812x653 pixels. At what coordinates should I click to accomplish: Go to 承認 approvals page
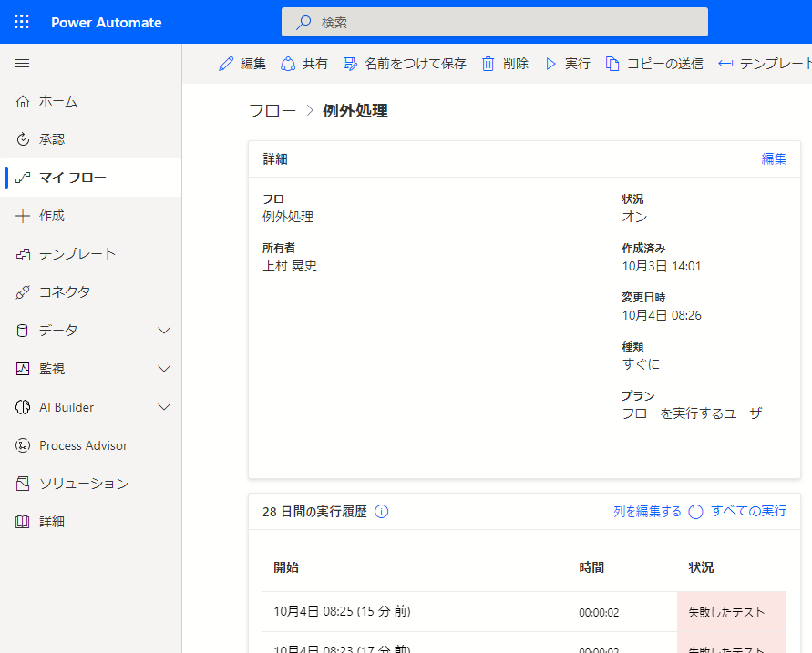coord(90,139)
